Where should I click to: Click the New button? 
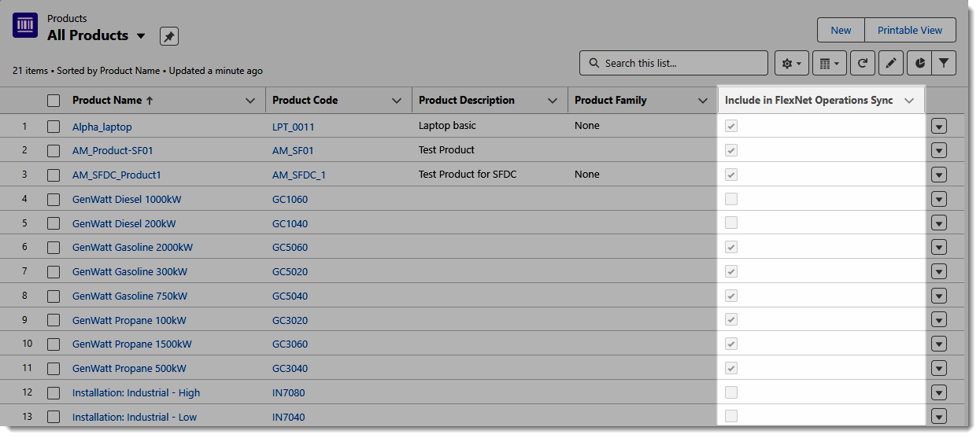(841, 31)
